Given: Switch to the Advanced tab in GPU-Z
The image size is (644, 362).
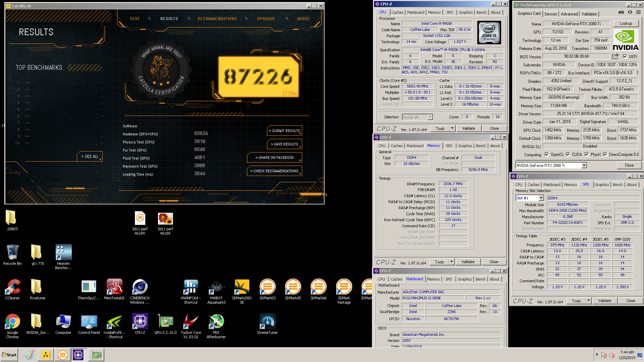Looking at the screenshot, I should pos(569,14).
